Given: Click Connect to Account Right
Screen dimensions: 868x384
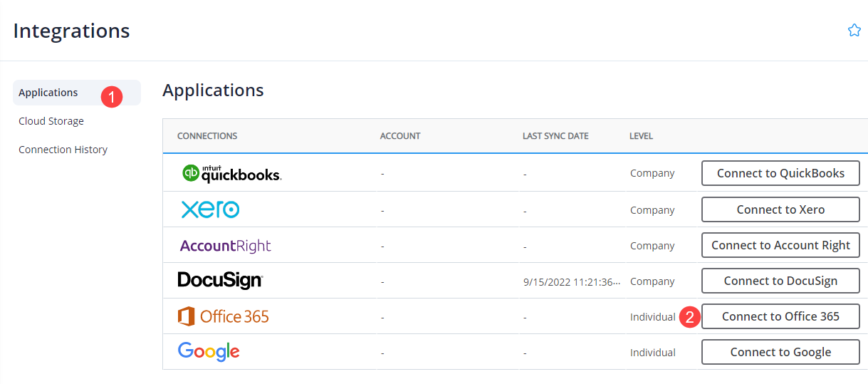Looking at the screenshot, I should click(780, 245).
